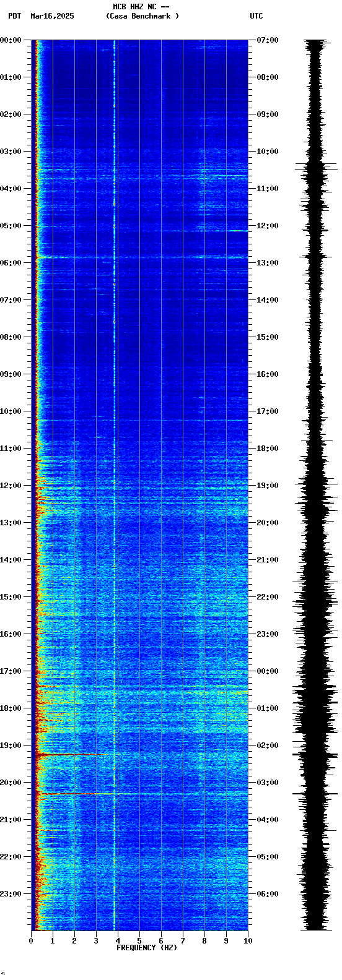Click the '07:00' UTC time label
Viewport: 342px width, 980px height.
[x=268, y=40]
